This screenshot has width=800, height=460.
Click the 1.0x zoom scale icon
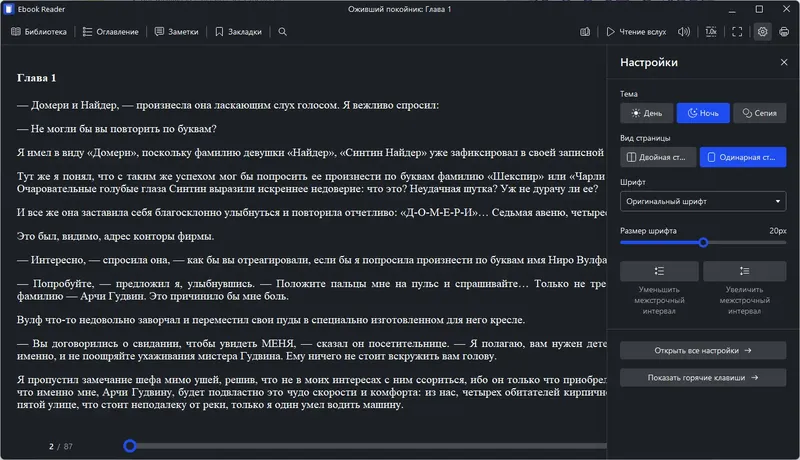point(711,32)
